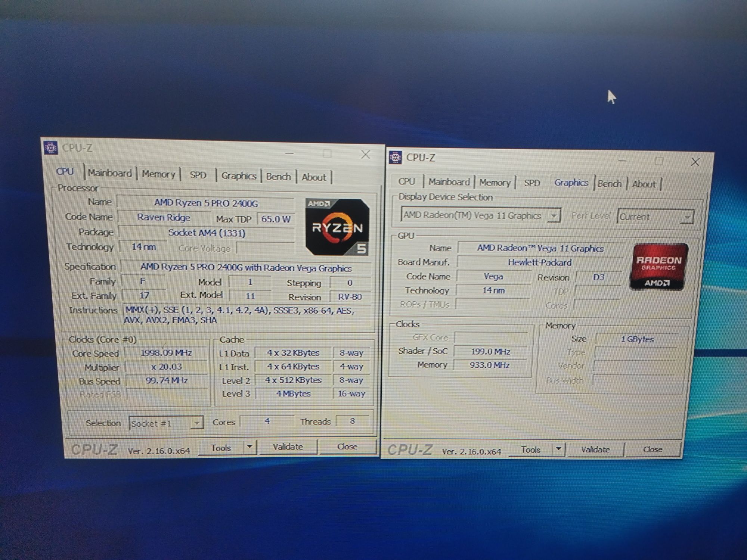This screenshot has height=560, width=747.
Task: Minimize the right CPU-Z window
Action: click(x=623, y=161)
